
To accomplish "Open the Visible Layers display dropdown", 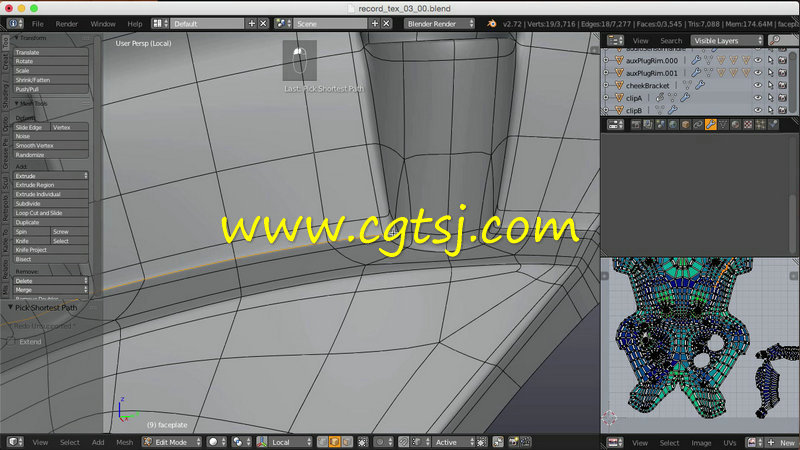I will click(727, 40).
